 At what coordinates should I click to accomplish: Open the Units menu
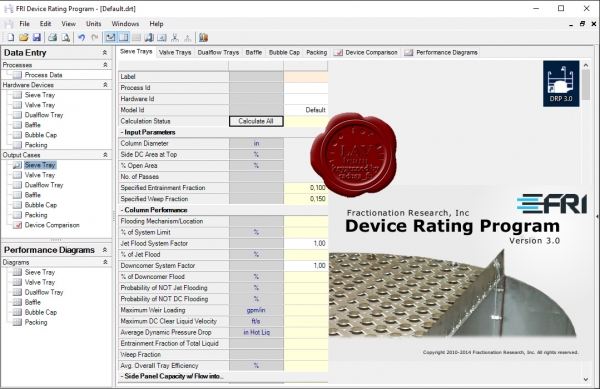click(x=94, y=24)
